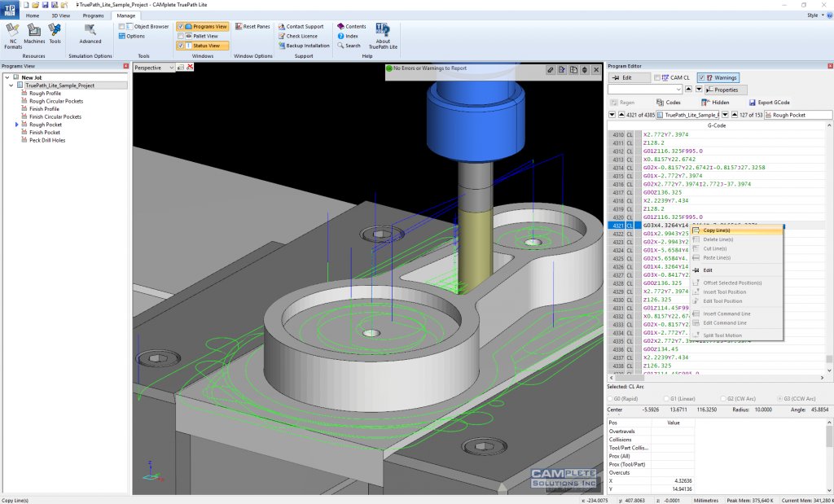Click G-Code vertical scrollbar down arrow
Image resolution: width=834 pixels, height=504 pixels.
click(x=828, y=369)
